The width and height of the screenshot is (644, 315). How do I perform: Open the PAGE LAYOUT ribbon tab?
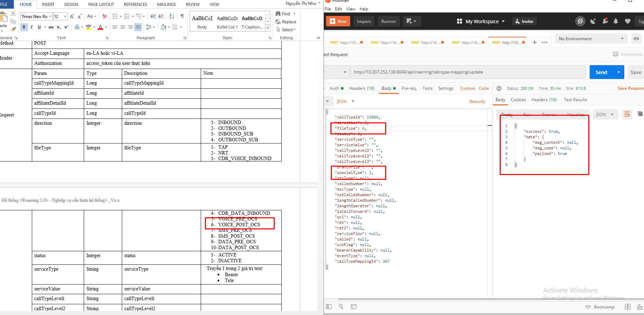coord(101,5)
